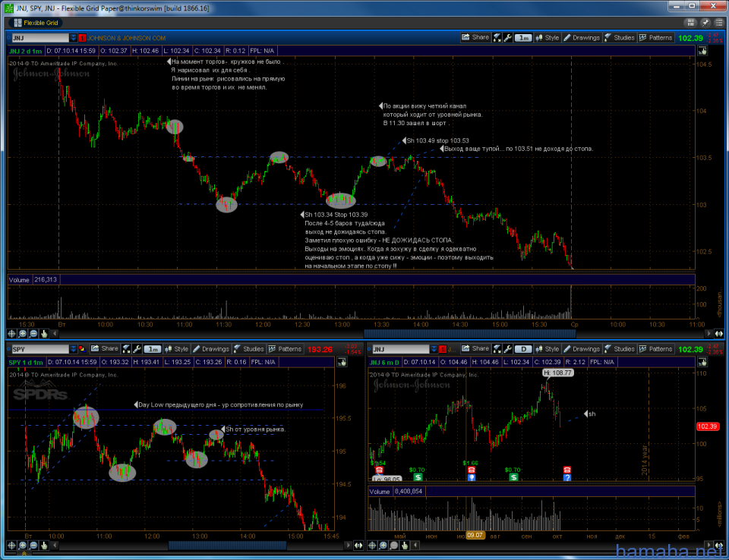Click the top chart horizontal scrollbar thumb
729x560 pixels.
[x=469, y=334]
